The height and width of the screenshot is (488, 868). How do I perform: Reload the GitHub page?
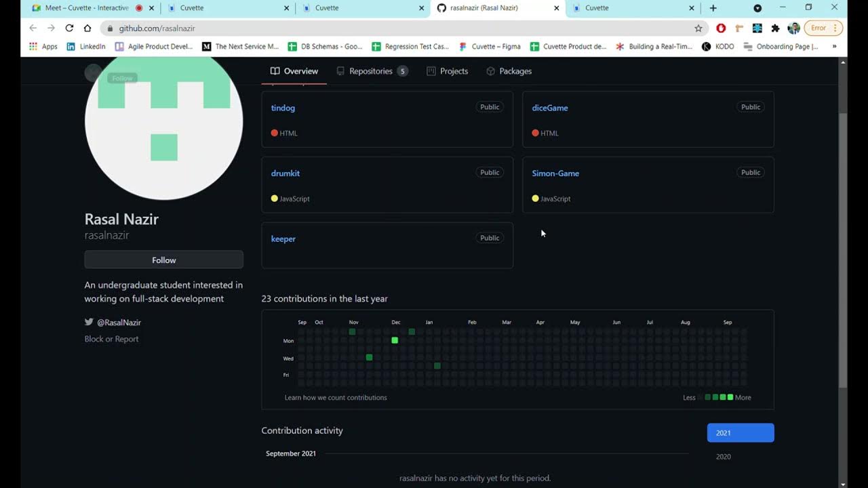[x=69, y=28]
